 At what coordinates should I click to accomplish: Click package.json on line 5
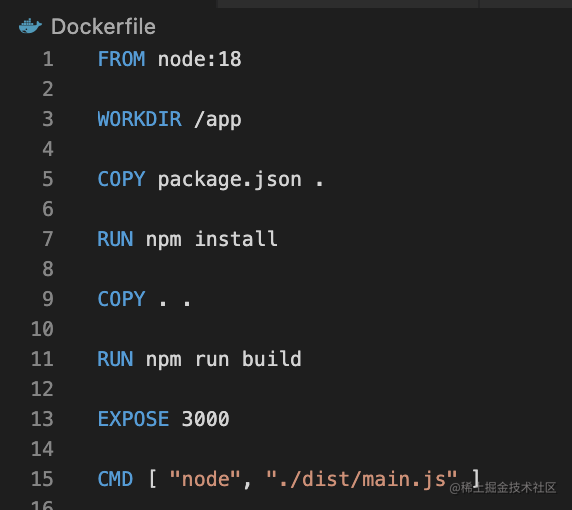tap(230, 180)
